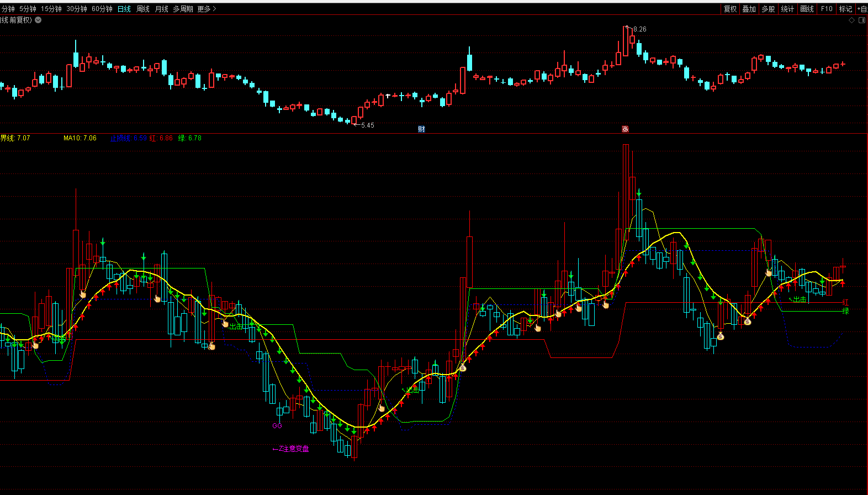The image size is (868, 495).
Task: Open the chart settings dropdown beside 前复权
Action: (38, 20)
